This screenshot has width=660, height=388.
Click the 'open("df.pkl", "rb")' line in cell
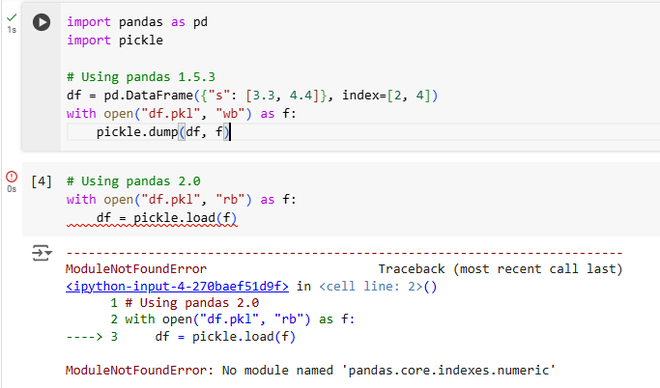pyautogui.click(x=181, y=199)
